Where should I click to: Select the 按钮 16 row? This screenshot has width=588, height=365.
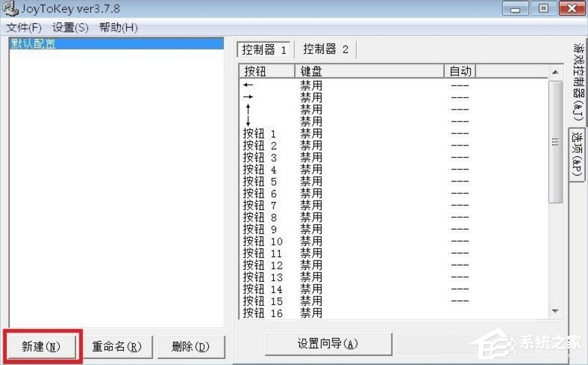(394, 313)
